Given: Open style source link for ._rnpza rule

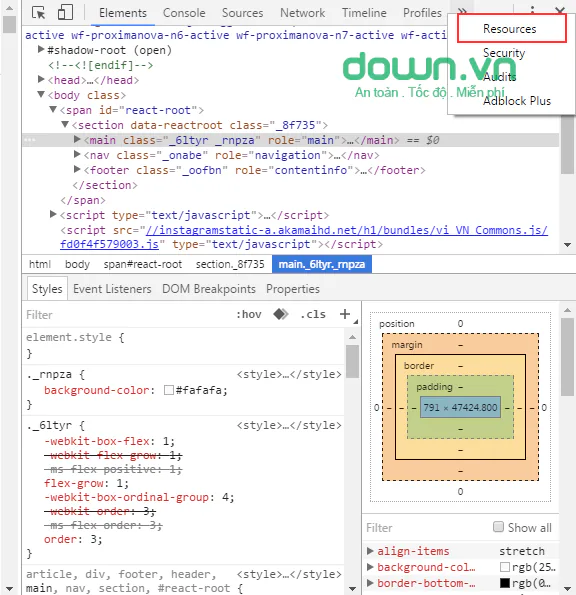Looking at the screenshot, I should [289, 375].
